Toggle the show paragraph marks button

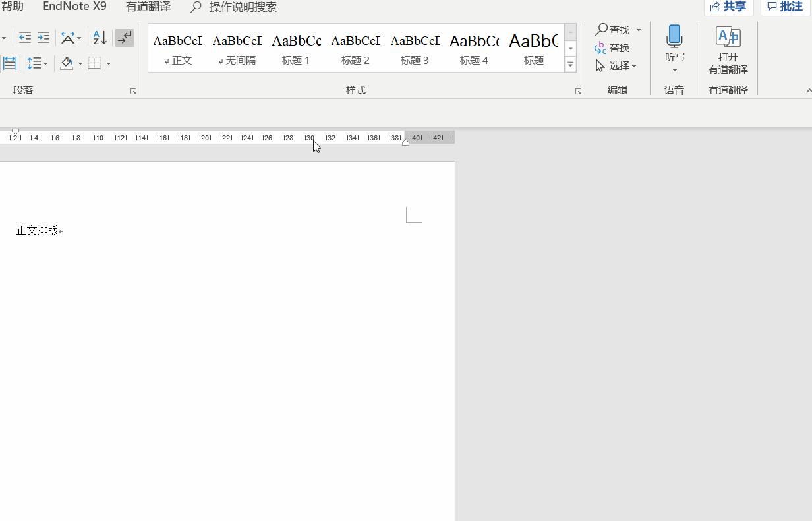(x=125, y=38)
